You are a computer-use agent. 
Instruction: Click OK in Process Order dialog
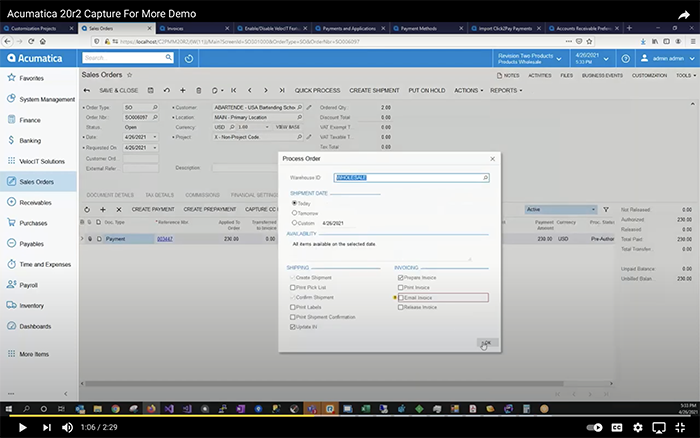coord(487,343)
